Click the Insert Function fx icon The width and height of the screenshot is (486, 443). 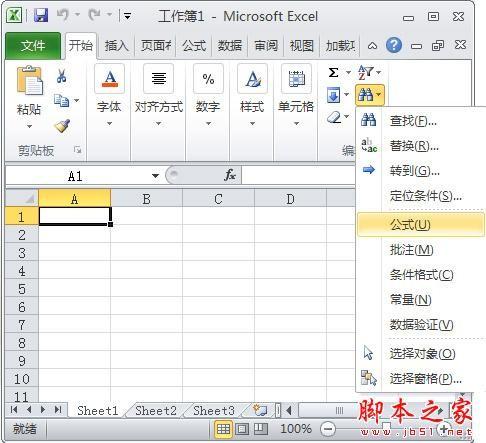point(230,174)
